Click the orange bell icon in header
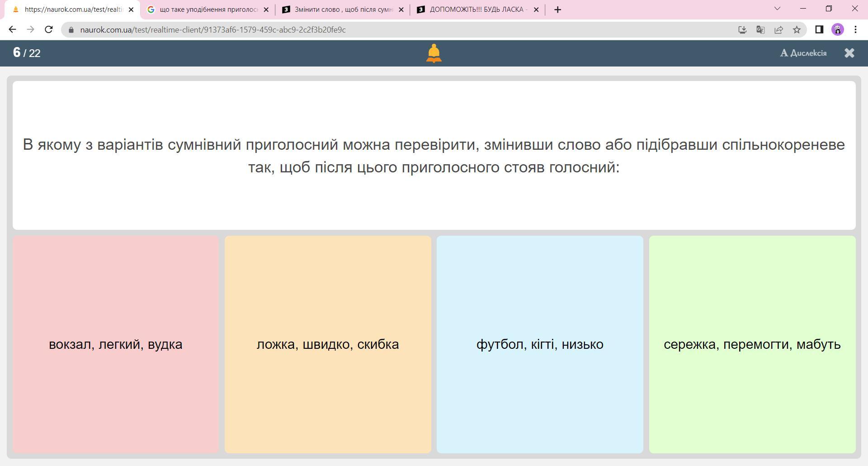The width and height of the screenshot is (868, 466). click(434, 53)
